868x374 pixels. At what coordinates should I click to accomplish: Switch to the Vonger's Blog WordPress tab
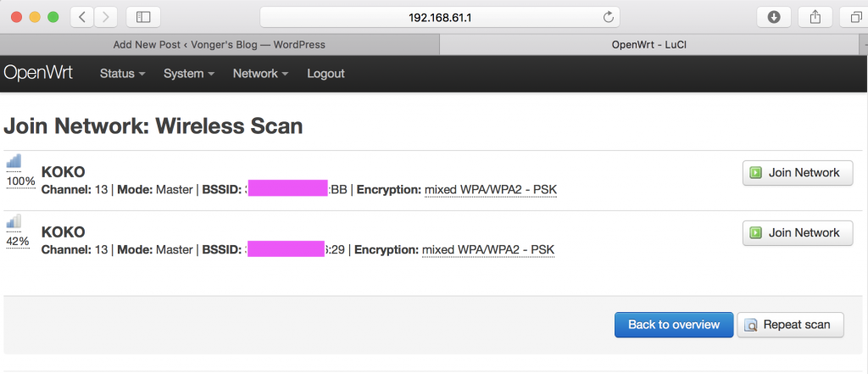(220, 44)
